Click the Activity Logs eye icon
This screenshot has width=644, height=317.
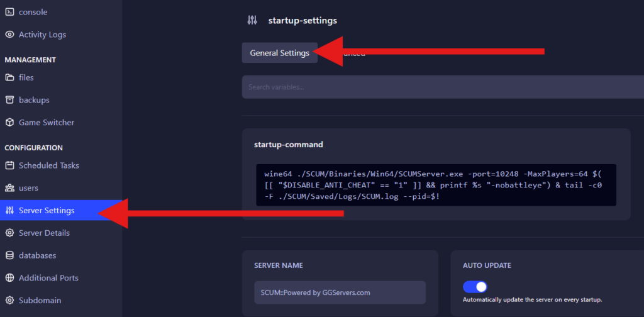click(9, 35)
